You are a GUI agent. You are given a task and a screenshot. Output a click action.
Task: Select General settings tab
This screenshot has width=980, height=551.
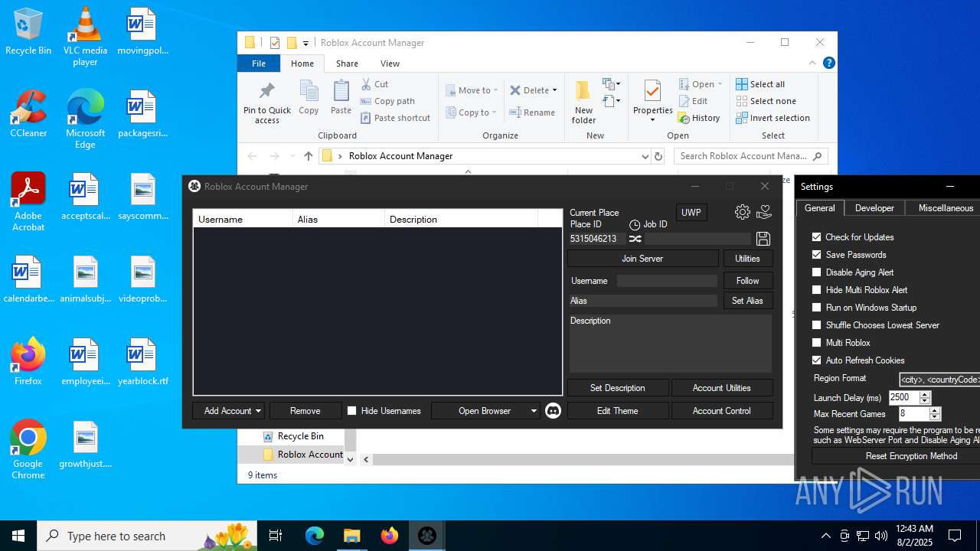point(819,208)
